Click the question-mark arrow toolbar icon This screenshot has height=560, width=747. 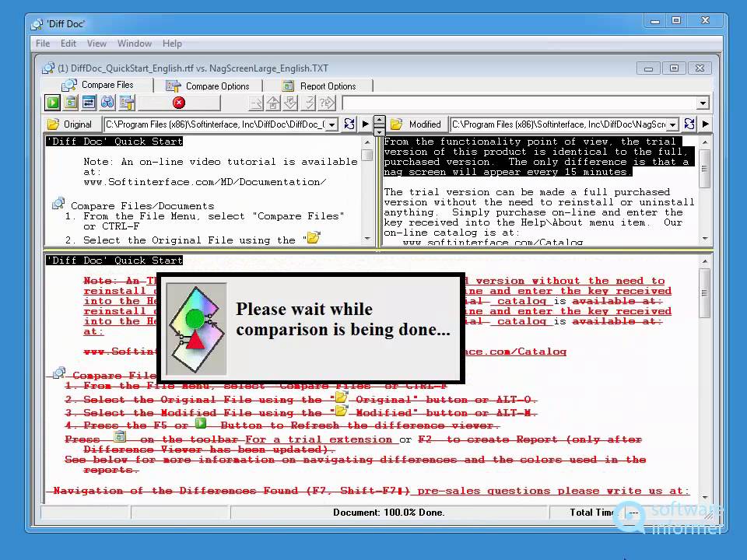(328, 103)
